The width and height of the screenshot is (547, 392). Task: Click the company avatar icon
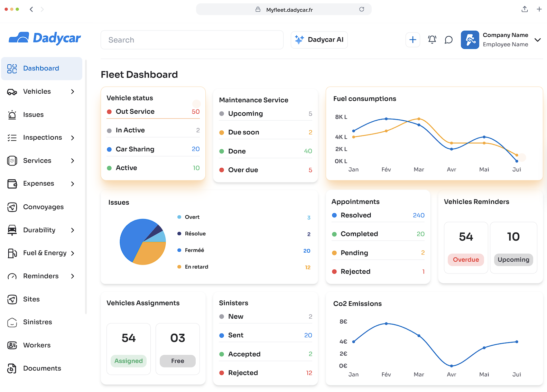470,40
